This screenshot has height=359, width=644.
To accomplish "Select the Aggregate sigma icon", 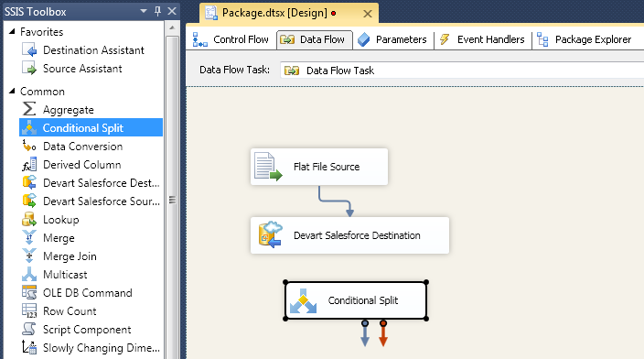I will point(29,109).
